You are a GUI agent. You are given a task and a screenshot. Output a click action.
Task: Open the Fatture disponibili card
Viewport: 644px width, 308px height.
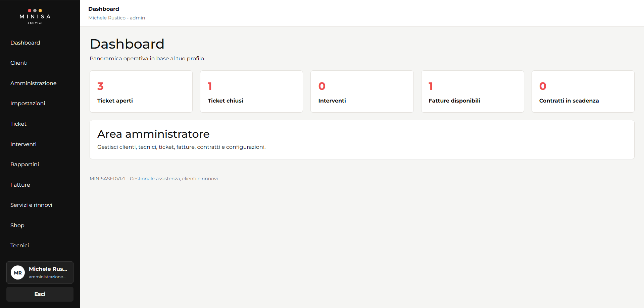click(x=473, y=91)
